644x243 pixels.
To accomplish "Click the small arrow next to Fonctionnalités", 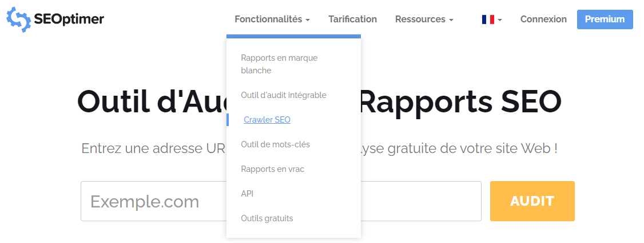I will click(308, 20).
